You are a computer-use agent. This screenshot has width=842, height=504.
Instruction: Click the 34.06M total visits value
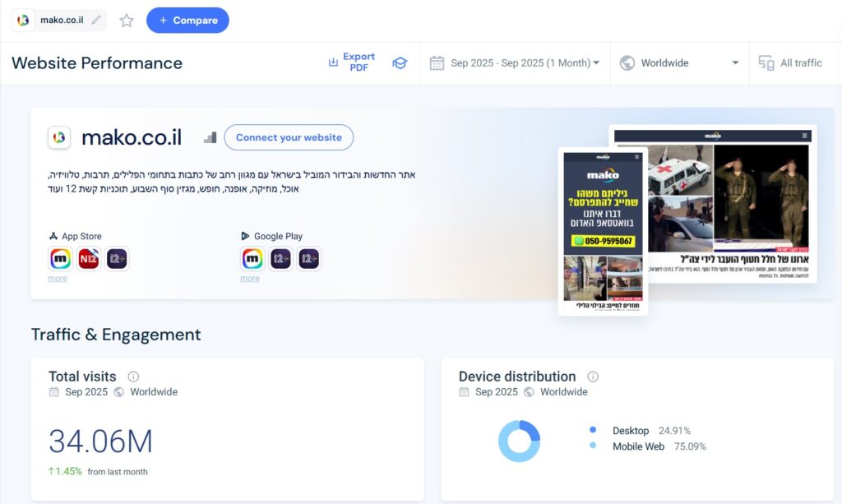pyautogui.click(x=101, y=442)
